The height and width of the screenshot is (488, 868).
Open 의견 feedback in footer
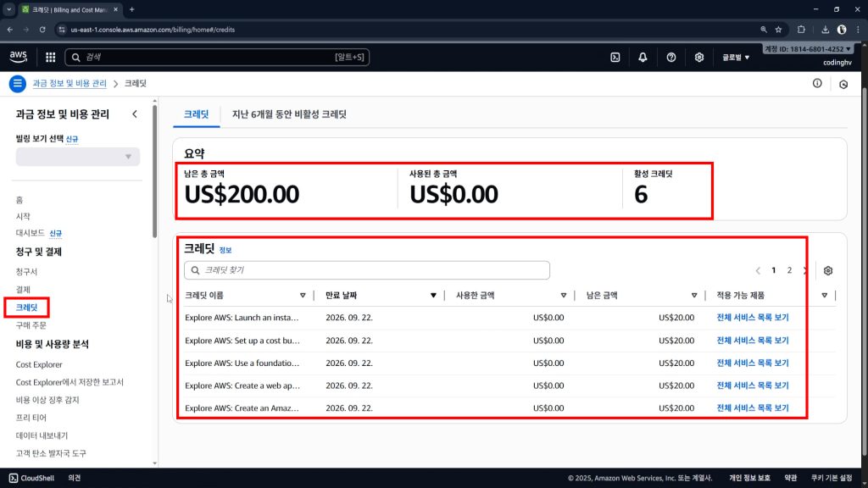pos(75,478)
